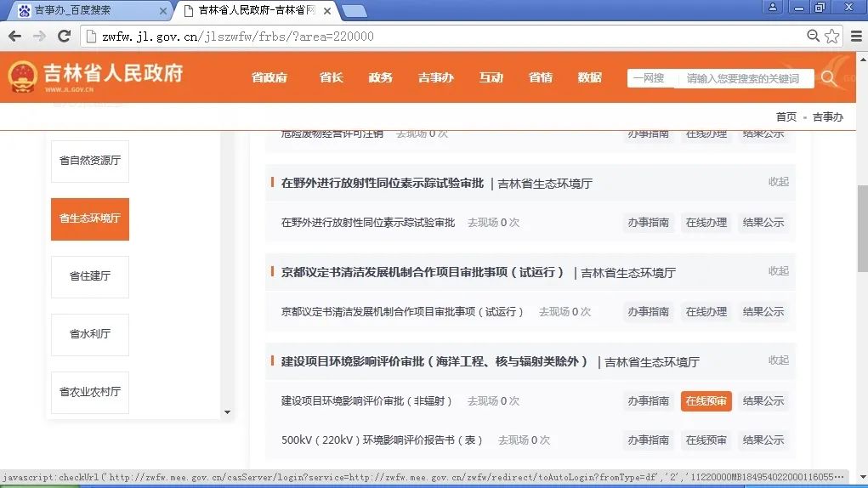Open the 政务 navigation menu

click(380, 77)
